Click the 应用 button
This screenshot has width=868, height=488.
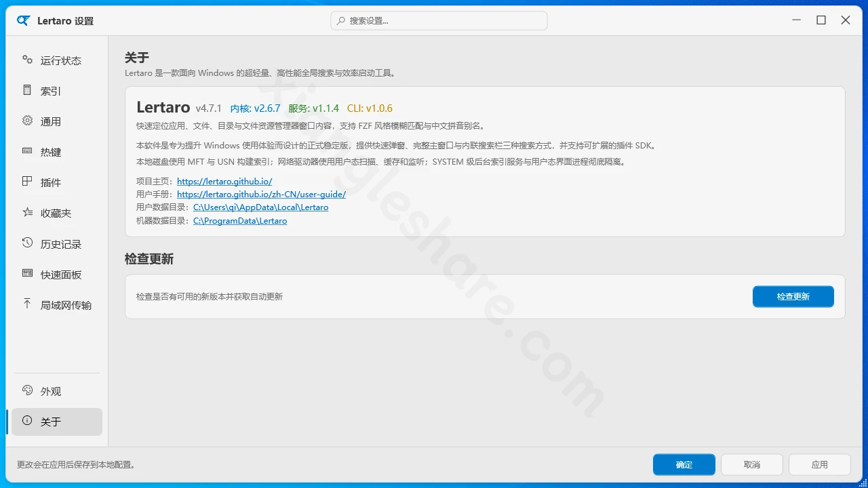point(820,464)
